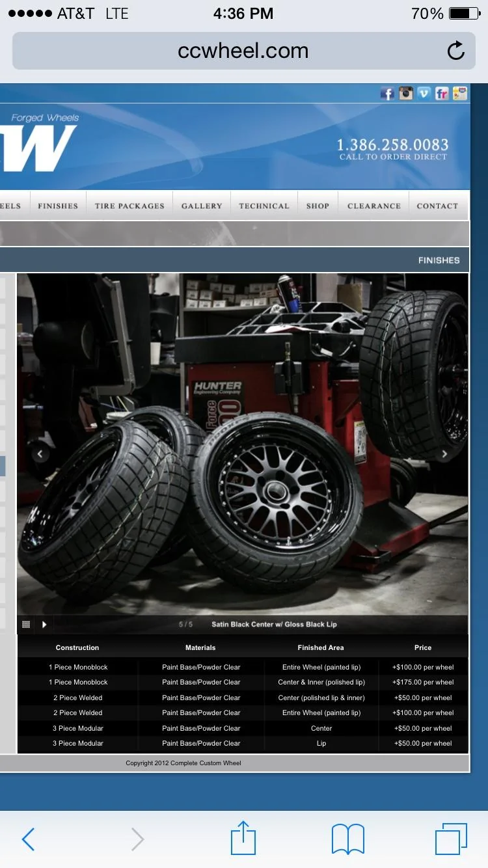
Task: Tap the Safari share icon
Action: 244,838
